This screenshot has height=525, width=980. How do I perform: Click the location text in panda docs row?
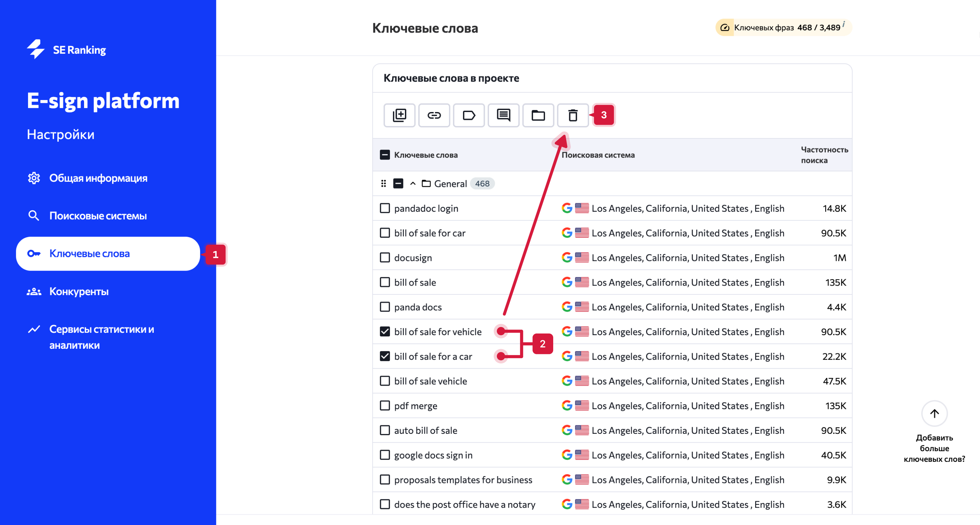pos(688,307)
